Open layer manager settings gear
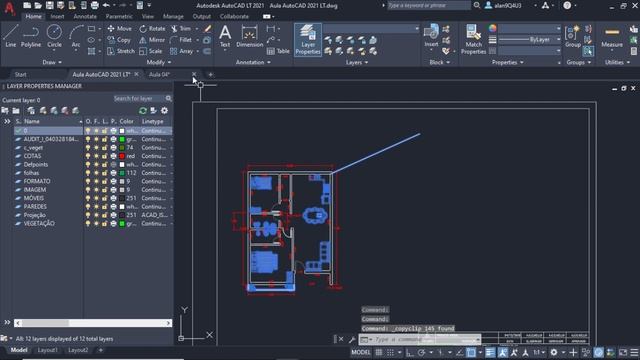Viewport: 640px width, 360px height. [x=164, y=111]
